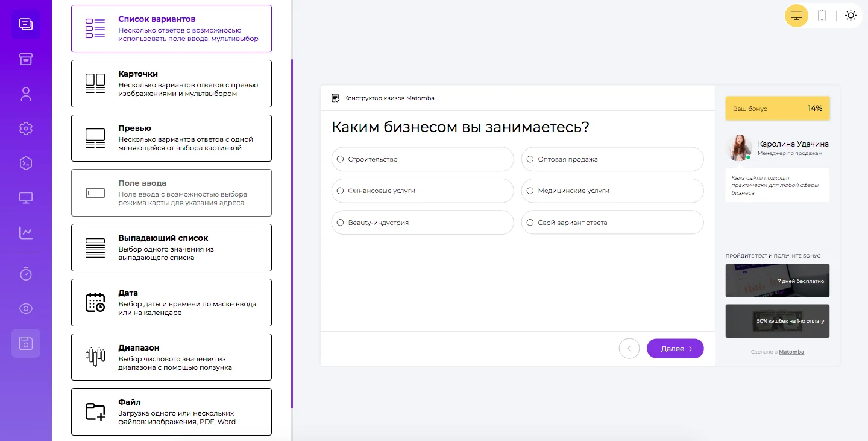Screen dimensions: 868x441
Task: Choose the Диапазон question type
Action: 171,357
